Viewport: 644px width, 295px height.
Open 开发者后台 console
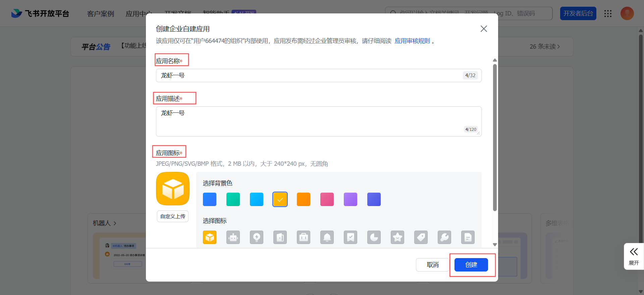coord(578,13)
